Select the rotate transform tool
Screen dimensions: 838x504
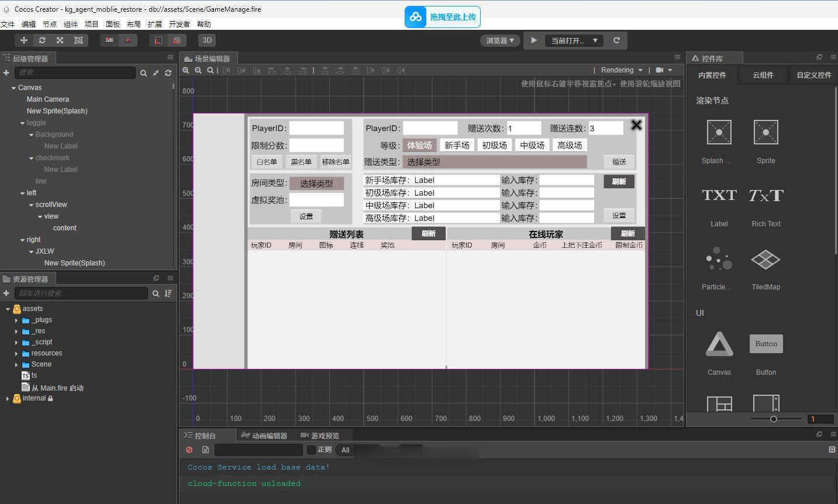pos(42,40)
